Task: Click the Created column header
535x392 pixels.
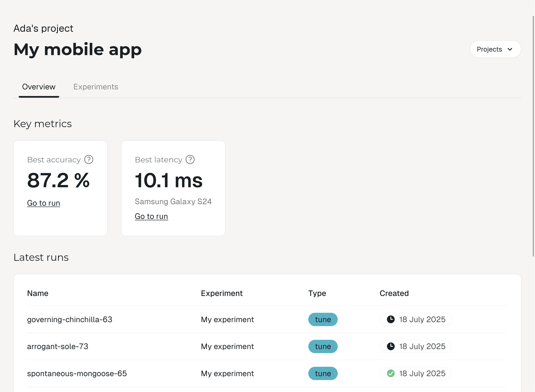Action: click(394, 294)
